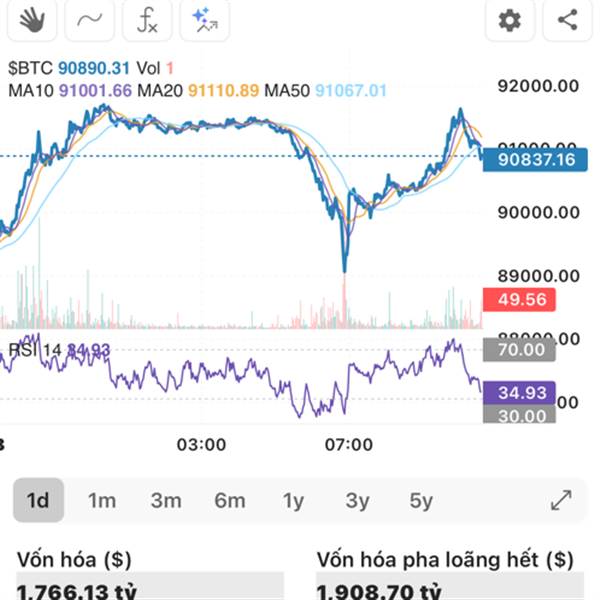Select the hand pan tool
Viewport: 600px width, 600px height.
[x=30, y=19]
